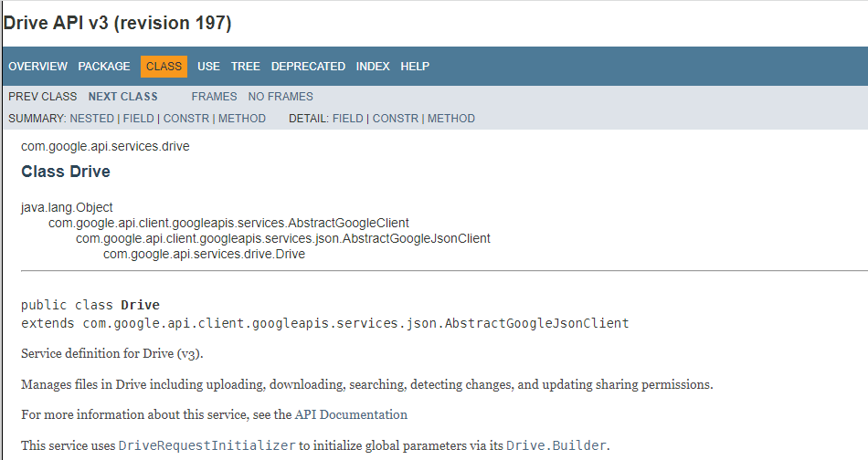
Task: Open the Drive.Builder class link
Action: point(556,445)
